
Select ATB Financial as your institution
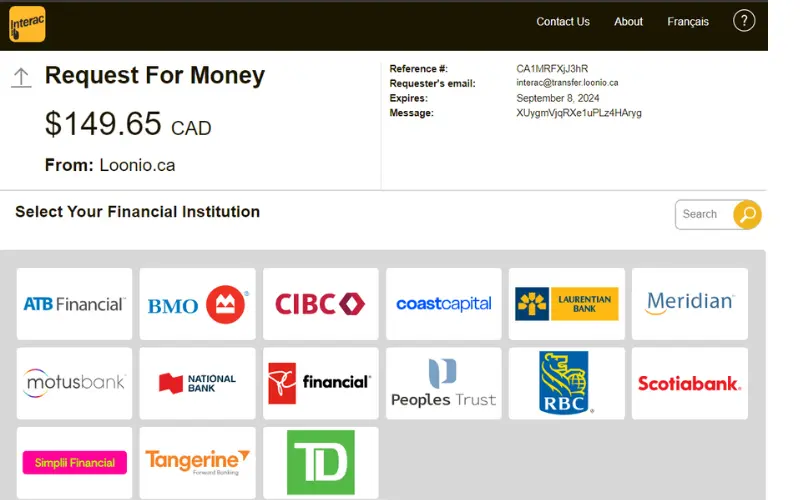point(74,304)
